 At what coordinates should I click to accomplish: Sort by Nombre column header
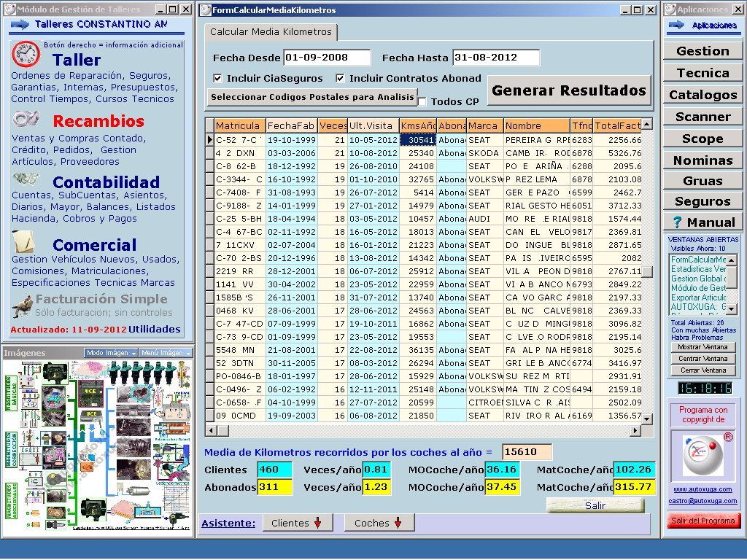pos(537,125)
